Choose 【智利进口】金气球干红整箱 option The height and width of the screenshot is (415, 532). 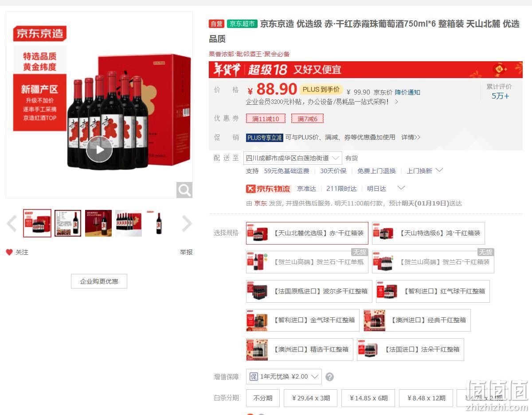click(x=303, y=320)
